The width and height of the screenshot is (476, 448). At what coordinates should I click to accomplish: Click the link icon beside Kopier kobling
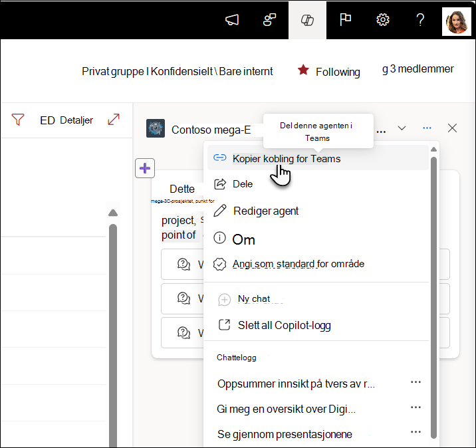tap(220, 158)
